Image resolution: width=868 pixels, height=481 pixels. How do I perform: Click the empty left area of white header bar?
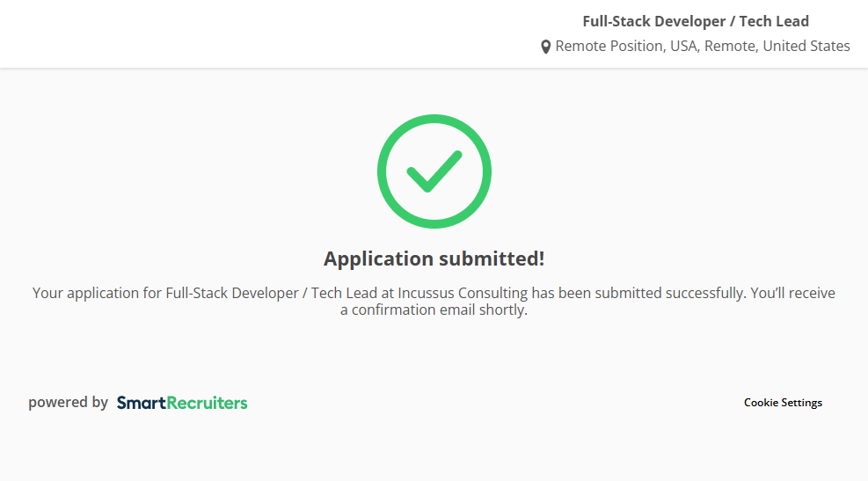[176, 33]
